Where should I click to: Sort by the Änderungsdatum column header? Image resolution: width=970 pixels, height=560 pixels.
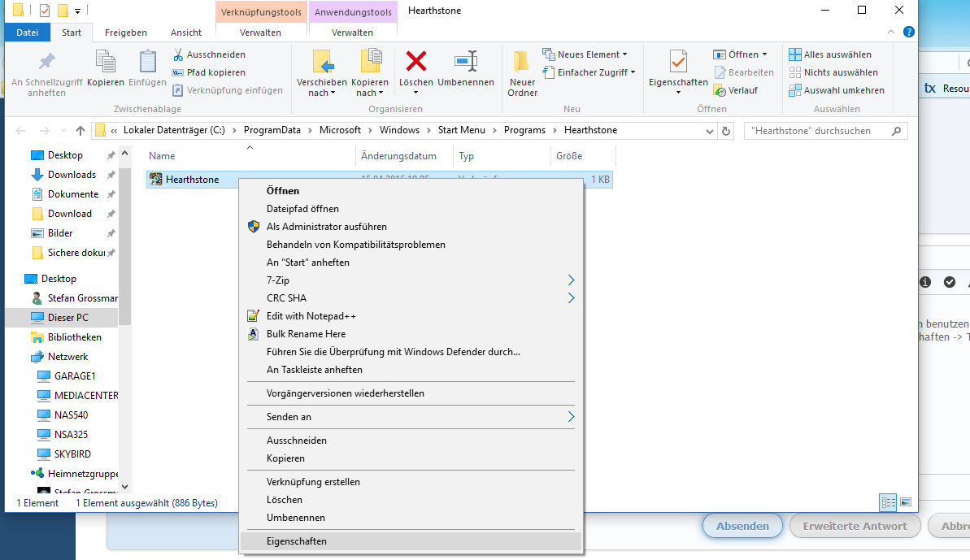pyautogui.click(x=405, y=156)
